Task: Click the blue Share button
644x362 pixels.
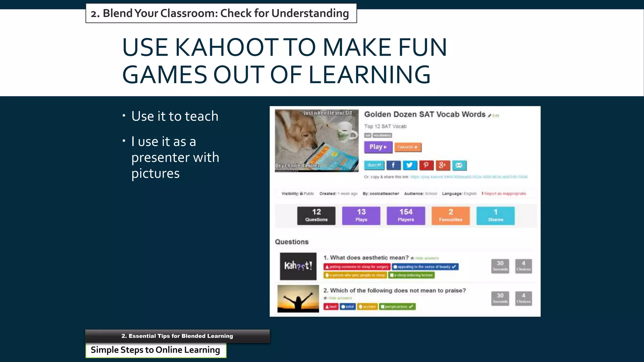Action: (374, 165)
